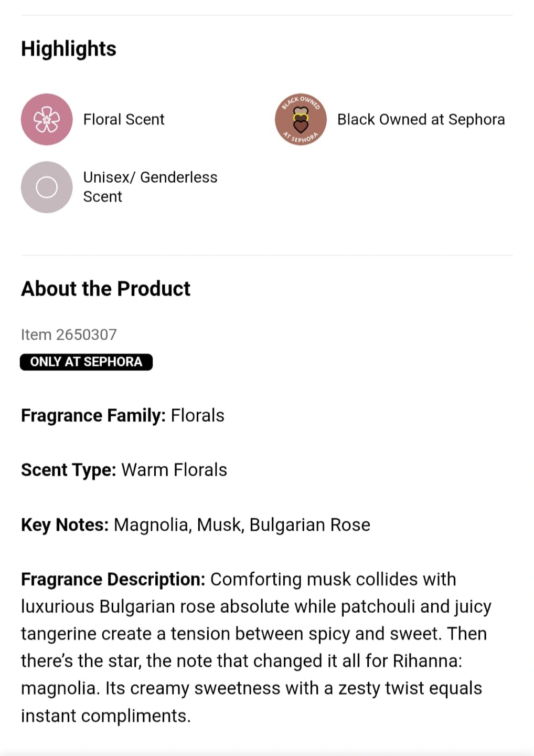534x756 pixels.
Task: Click Bulgarian Rose in the key notes
Action: coord(310,525)
